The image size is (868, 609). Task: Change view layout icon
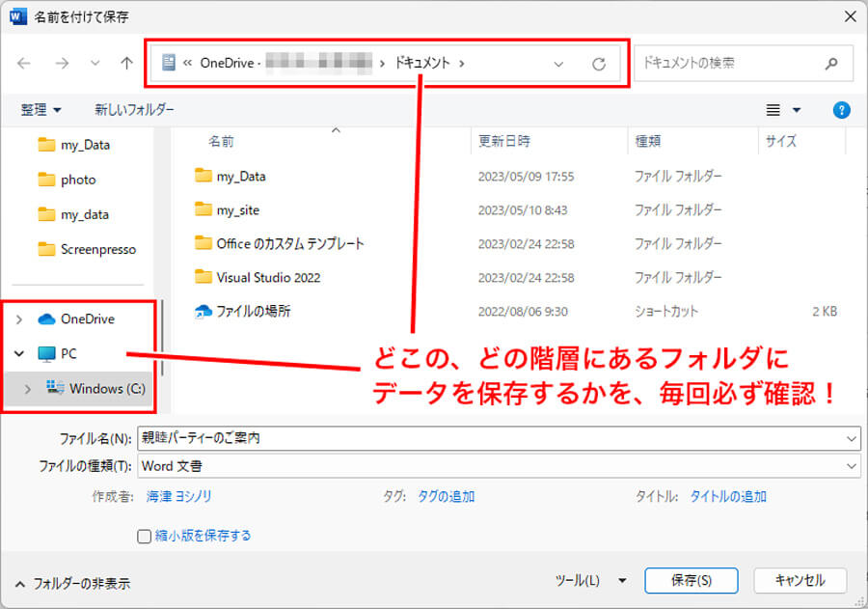pyautogui.click(x=773, y=110)
